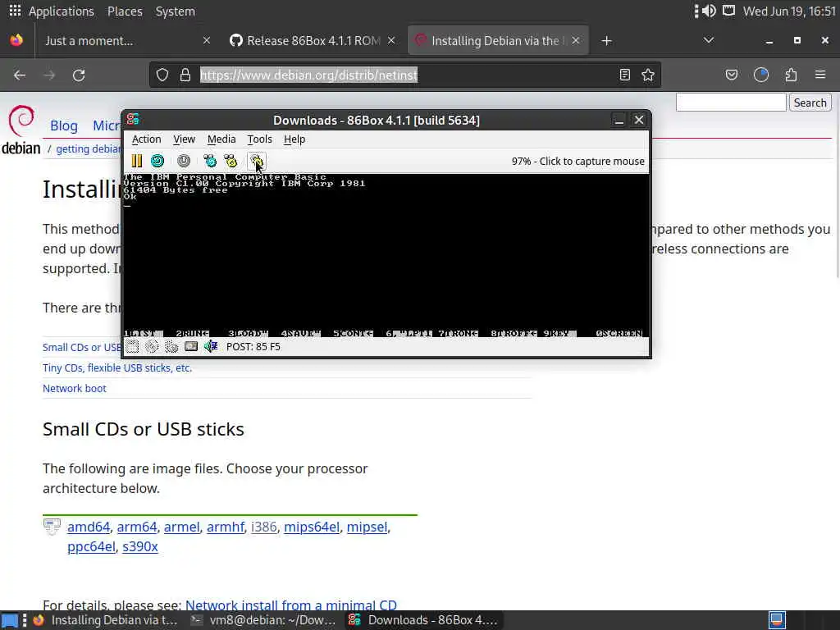Open the 'getting debian' breadcrumb link
This screenshot has width=840, height=630.
click(x=89, y=149)
